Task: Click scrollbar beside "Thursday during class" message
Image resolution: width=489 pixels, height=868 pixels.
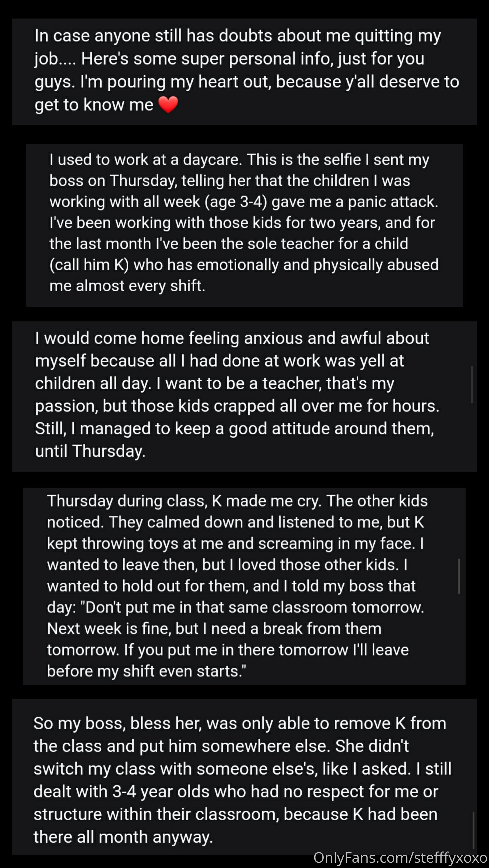Action: (459, 576)
